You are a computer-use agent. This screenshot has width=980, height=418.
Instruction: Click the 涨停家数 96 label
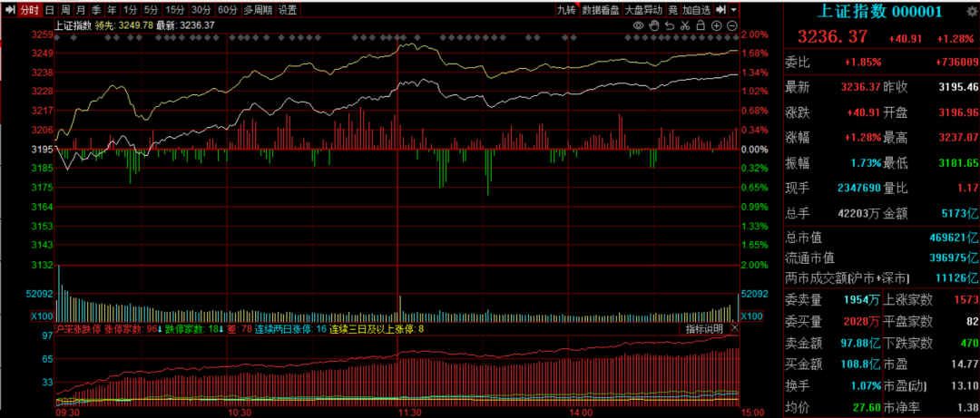132,328
